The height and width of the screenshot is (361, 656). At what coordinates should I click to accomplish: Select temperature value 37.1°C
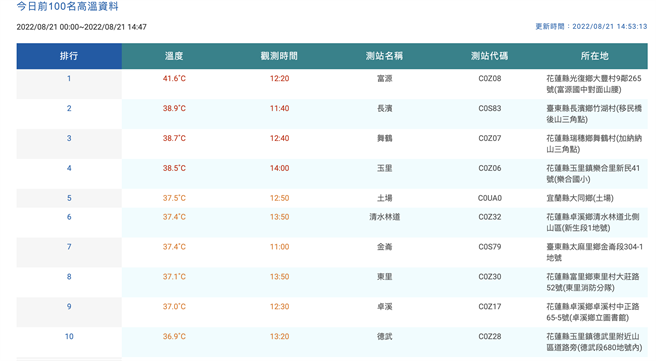click(x=174, y=277)
